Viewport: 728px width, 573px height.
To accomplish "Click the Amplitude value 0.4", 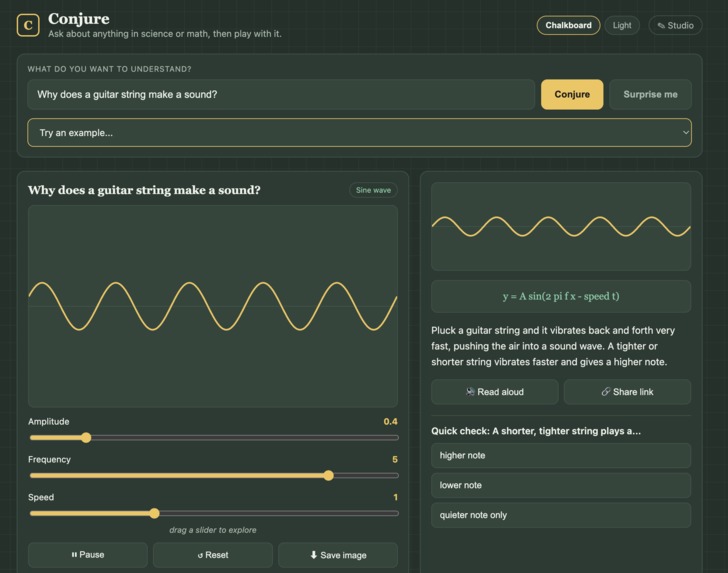I will [x=390, y=422].
